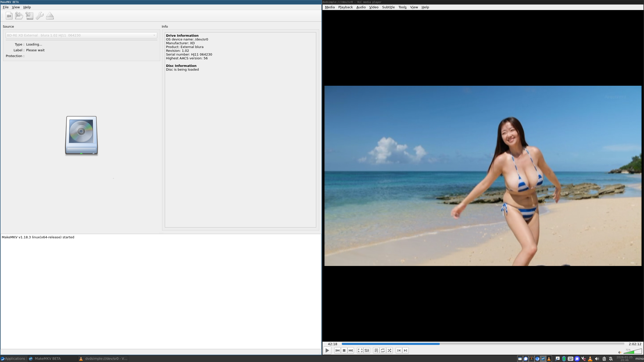Show VLC extended settings panel
The width and height of the screenshot is (644, 362).
(x=367, y=350)
